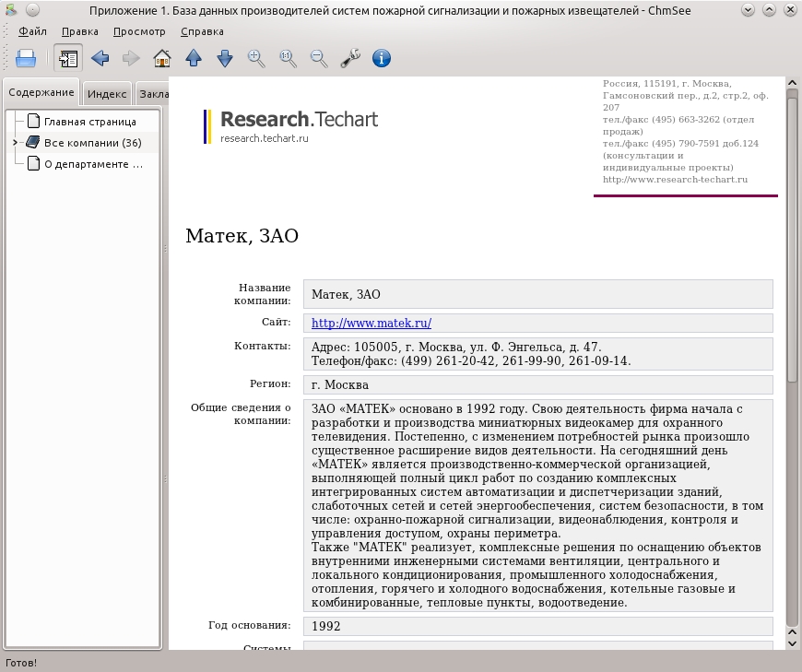The width and height of the screenshot is (802, 672).
Task: Open the http://www.matek.ru/ link
Action: pos(372,324)
